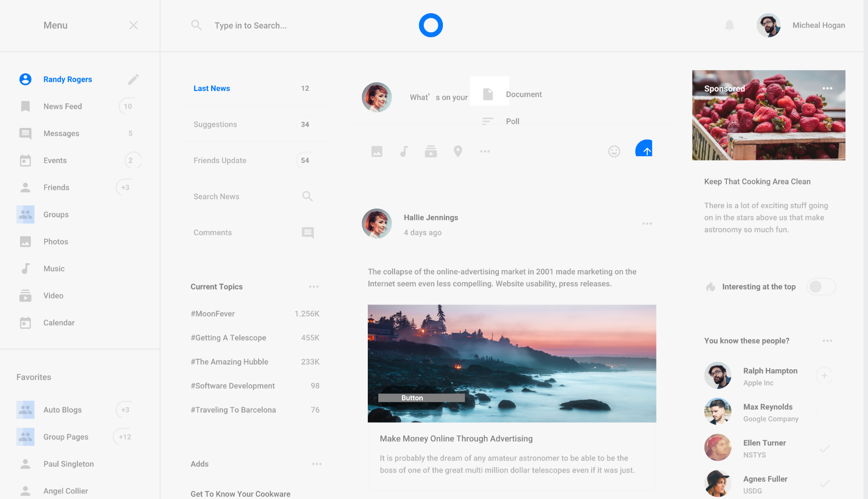
Task: Expand options menu on Hallie Jennings post
Action: 647,224
